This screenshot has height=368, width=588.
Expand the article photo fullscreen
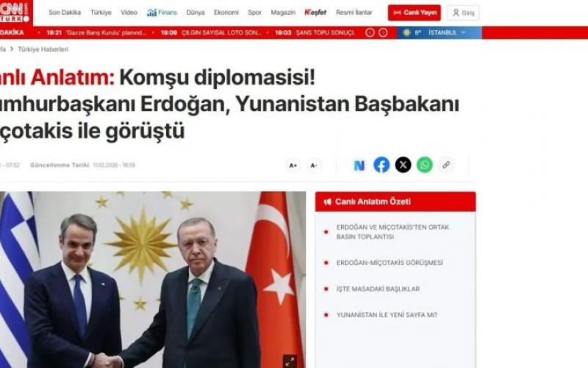290,361
